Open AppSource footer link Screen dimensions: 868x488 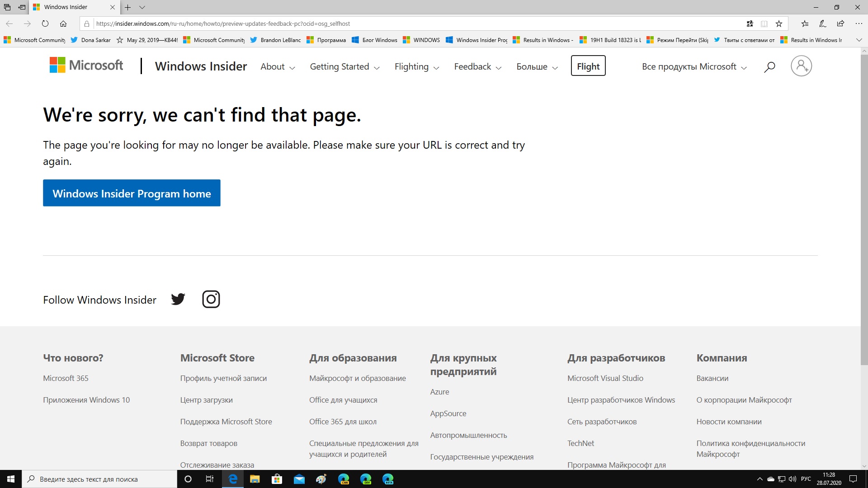click(x=448, y=413)
